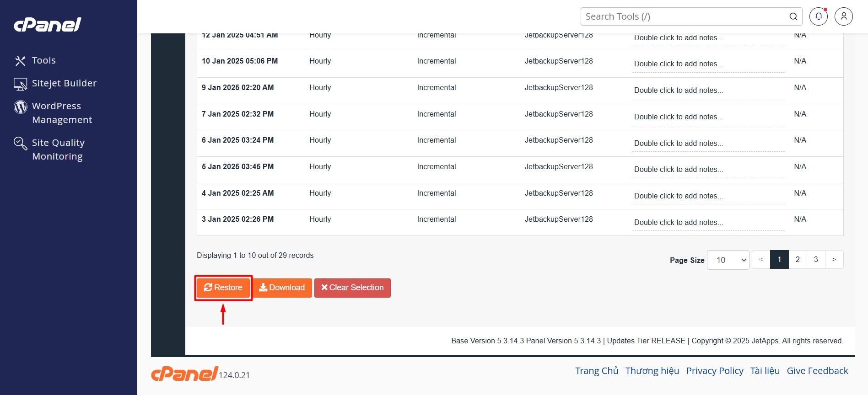Go to next page arrow
This screenshot has width=868, height=395.
click(834, 259)
